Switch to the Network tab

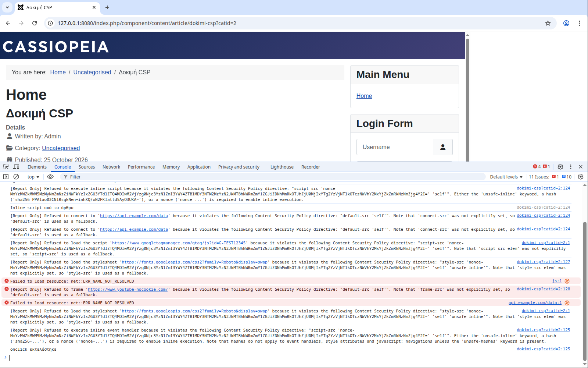tap(111, 167)
